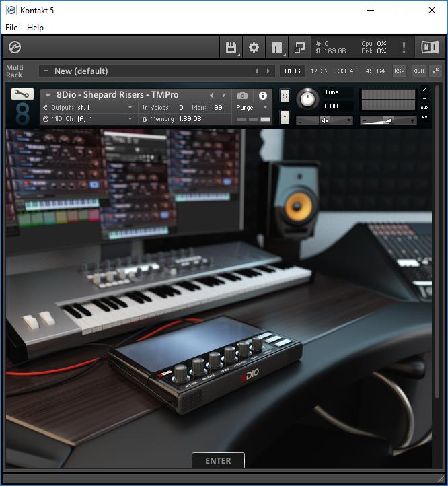Switch to rack page 33-48

tap(348, 71)
